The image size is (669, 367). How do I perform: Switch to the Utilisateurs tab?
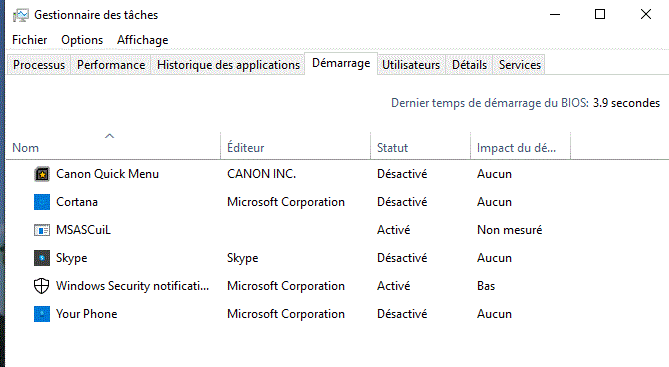[411, 65]
